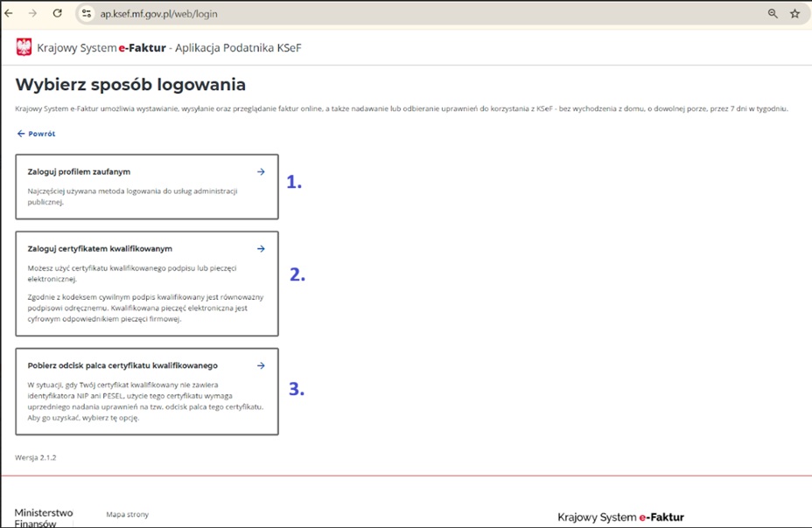
Task: Click the Polish eagle emblem logo
Action: coord(24,47)
